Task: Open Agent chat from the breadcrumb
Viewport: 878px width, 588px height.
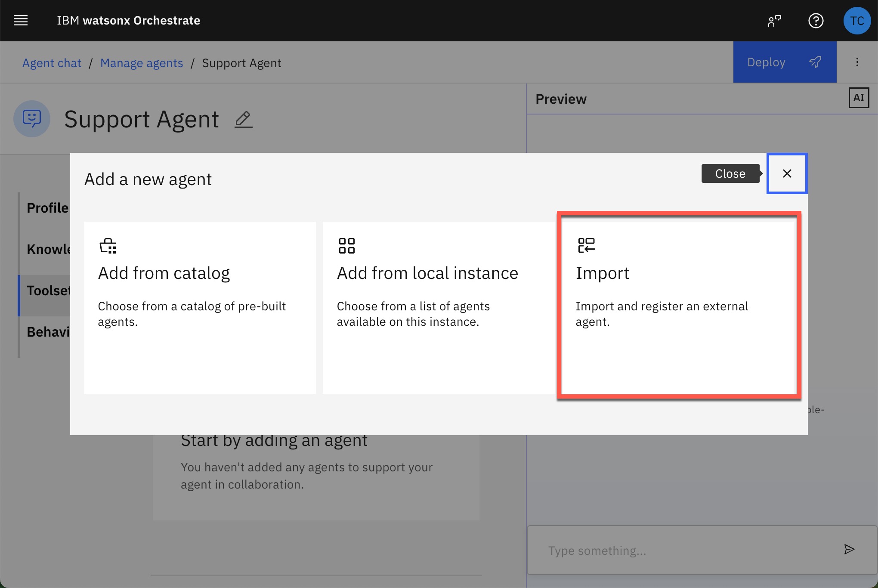Action: click(51, 63)
